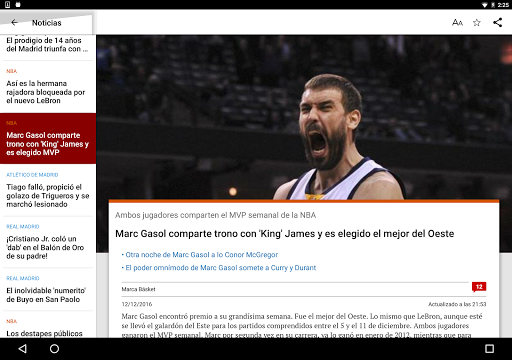Open the text size Aa option
512x360 pixels.
(457, 23)
